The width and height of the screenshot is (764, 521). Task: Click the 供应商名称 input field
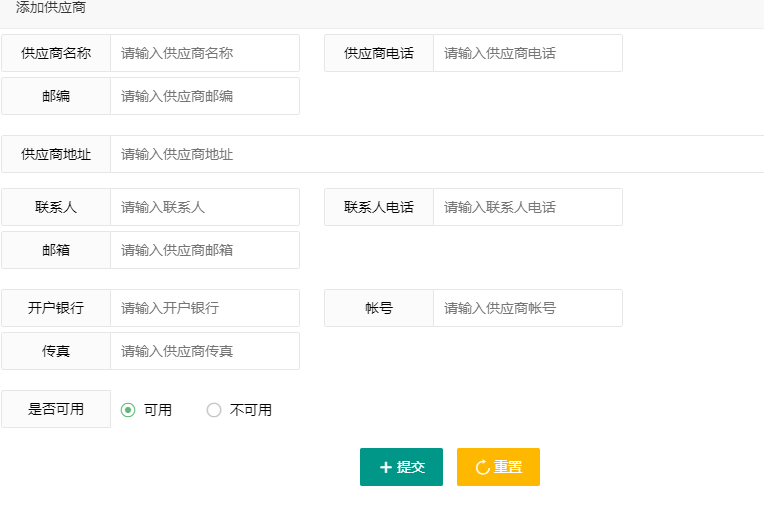tap(205, 53)
